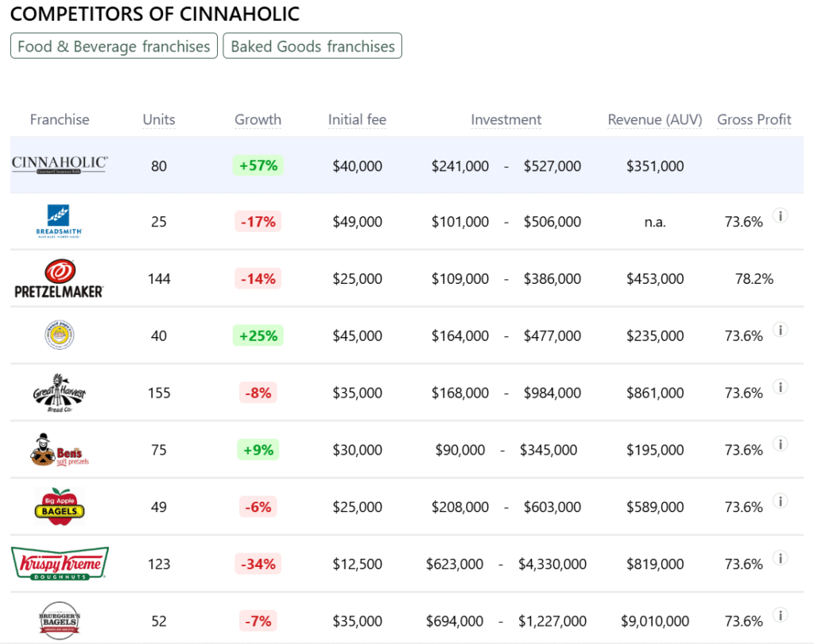Select the n.a. revenue cell
The width and height of the screenshot is (814, 644).
coord(655,223)
